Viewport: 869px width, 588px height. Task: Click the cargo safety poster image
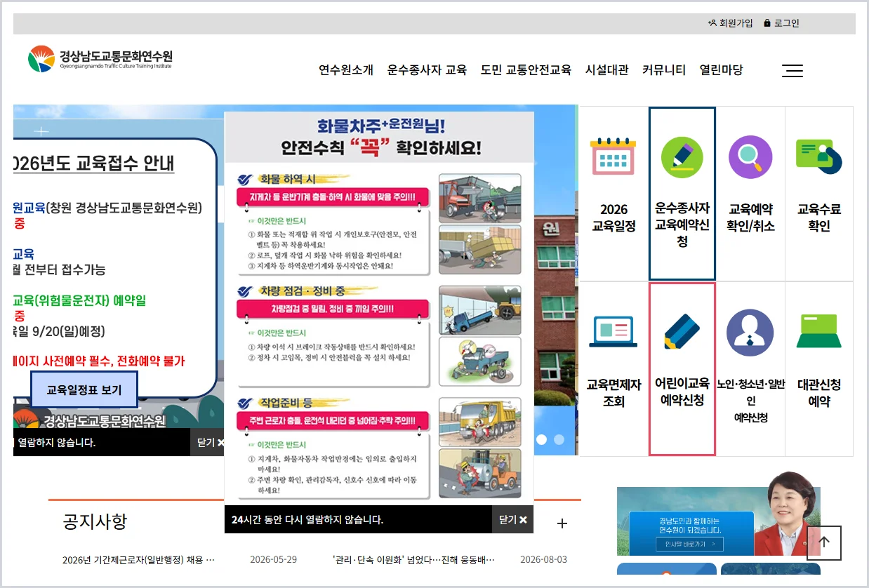point(379,308)
